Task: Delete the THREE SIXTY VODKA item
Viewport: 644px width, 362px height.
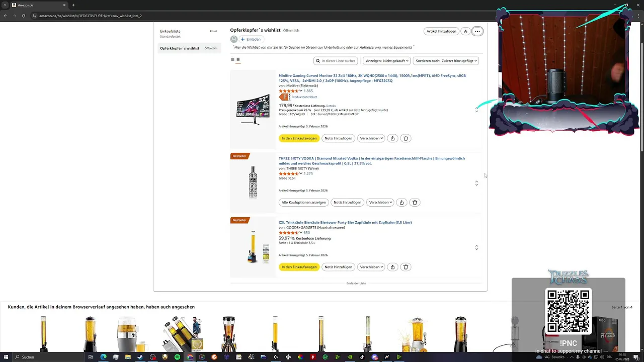Action: click(x=415, y=203)
